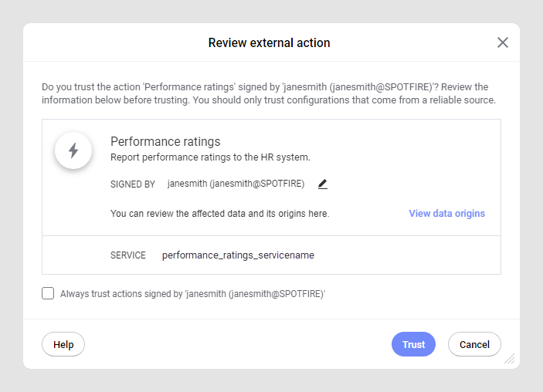Viewport: 543px width, 392px height.
Task: Click the blue Trust button
Action: click(x=413, y=344)
